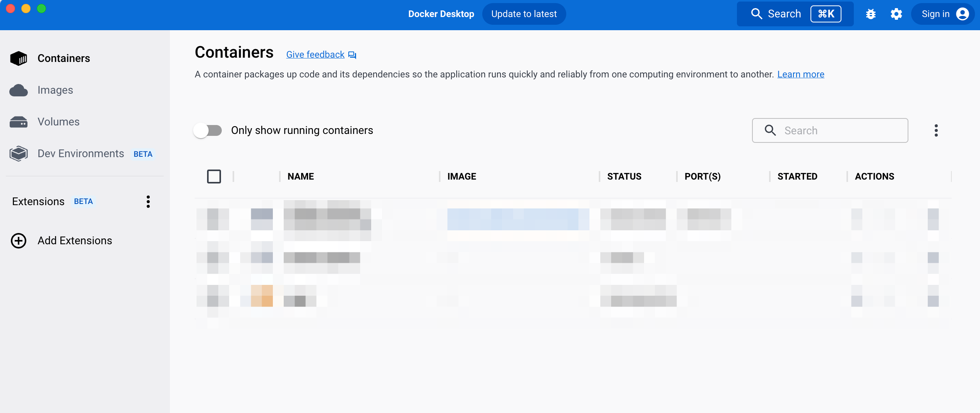
Task: Select the first container row checkbox
Action: [x=214, y=219]
